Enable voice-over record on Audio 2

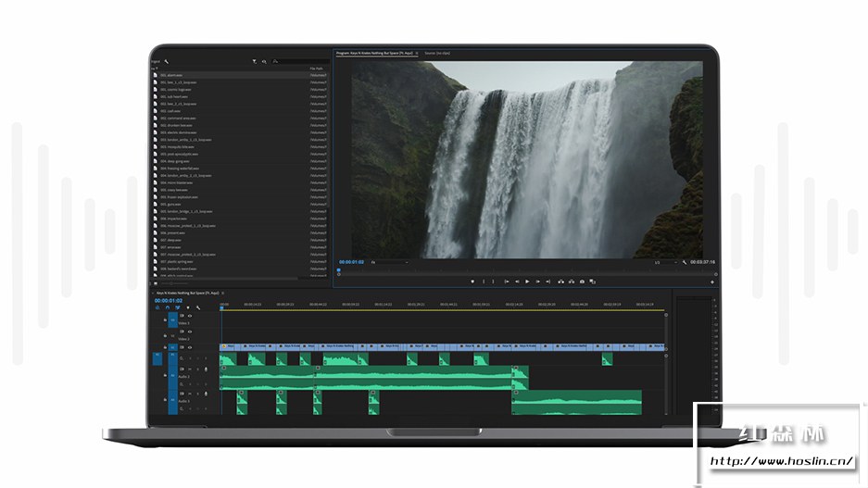click(x=206, y=369)
